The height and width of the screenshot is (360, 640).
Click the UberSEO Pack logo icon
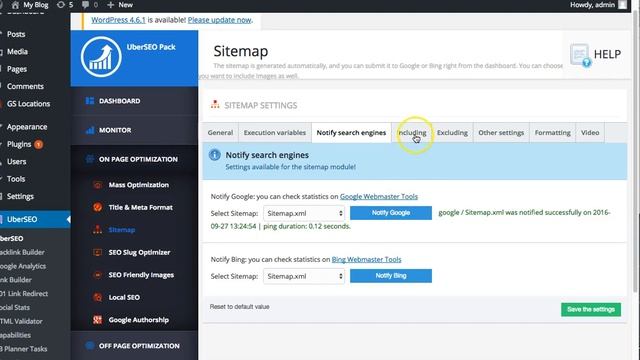(x=101, y=57)
